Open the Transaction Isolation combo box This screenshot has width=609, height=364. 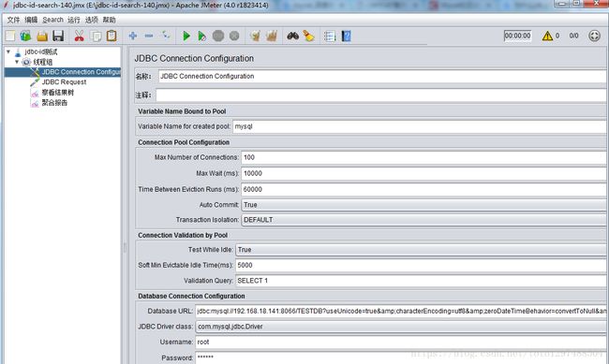(x=423, y=220)
